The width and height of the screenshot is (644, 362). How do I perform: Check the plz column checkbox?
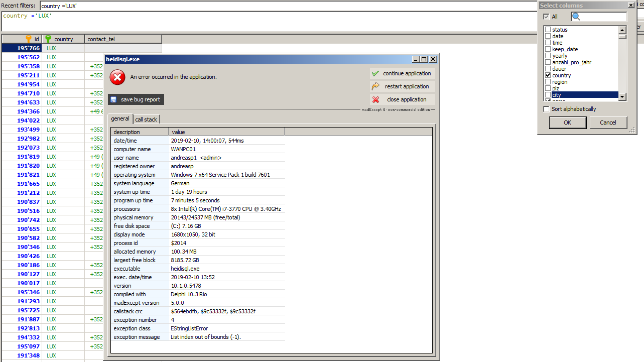tap(548, 88)
